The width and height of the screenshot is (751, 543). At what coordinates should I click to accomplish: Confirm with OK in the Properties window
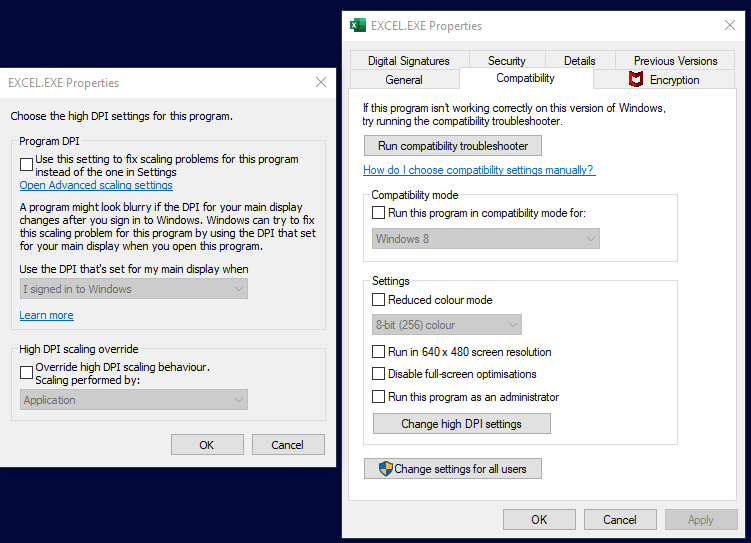539,520
